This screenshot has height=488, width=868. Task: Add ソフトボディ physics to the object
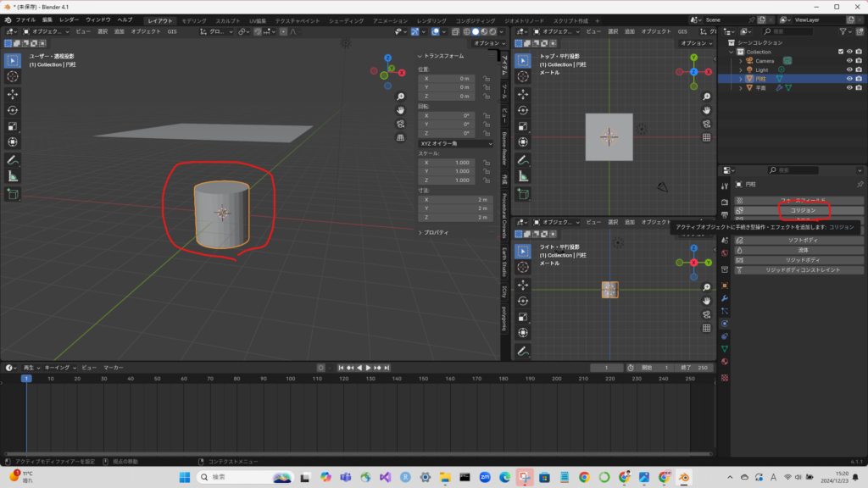801,240
